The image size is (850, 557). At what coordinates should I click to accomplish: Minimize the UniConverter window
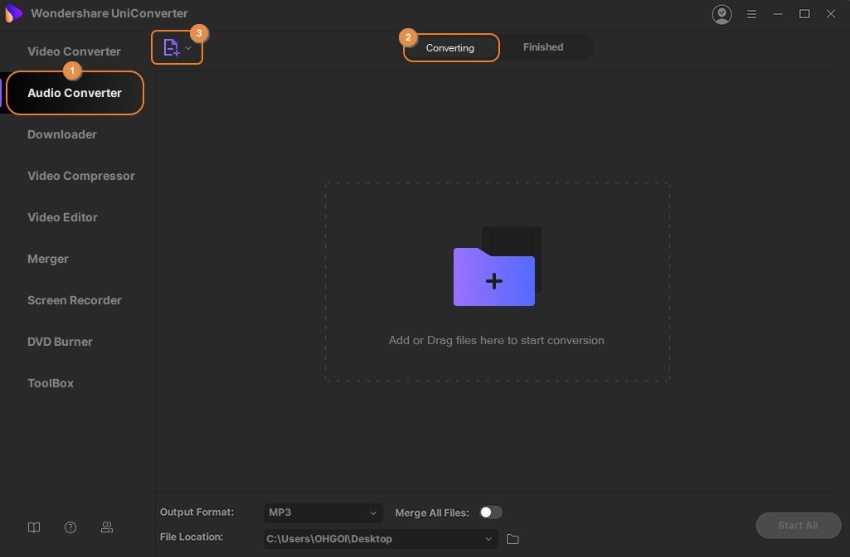778,14
